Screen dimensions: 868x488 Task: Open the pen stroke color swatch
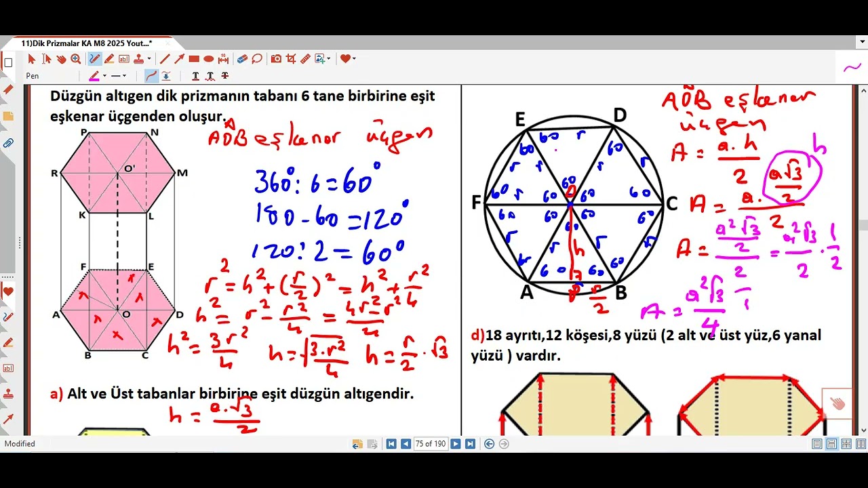(x=94, y=76)
